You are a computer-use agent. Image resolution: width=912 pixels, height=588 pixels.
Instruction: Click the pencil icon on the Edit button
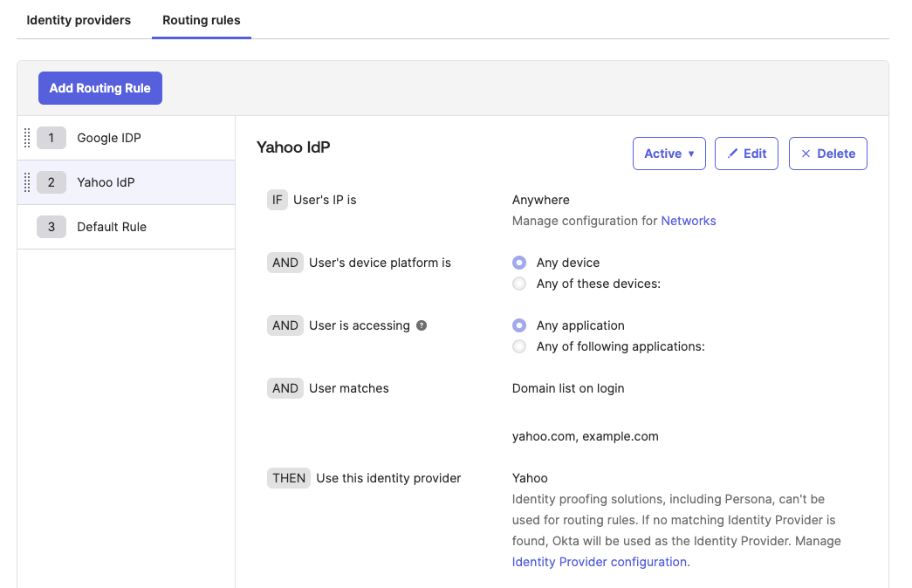(733, 154)
